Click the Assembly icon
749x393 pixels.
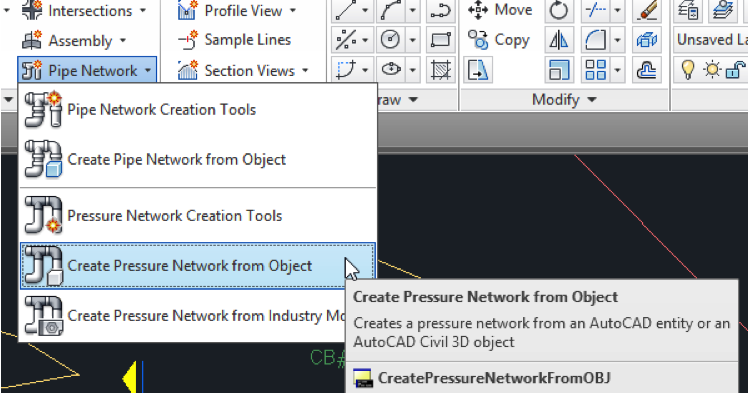[x=32, y=41]
